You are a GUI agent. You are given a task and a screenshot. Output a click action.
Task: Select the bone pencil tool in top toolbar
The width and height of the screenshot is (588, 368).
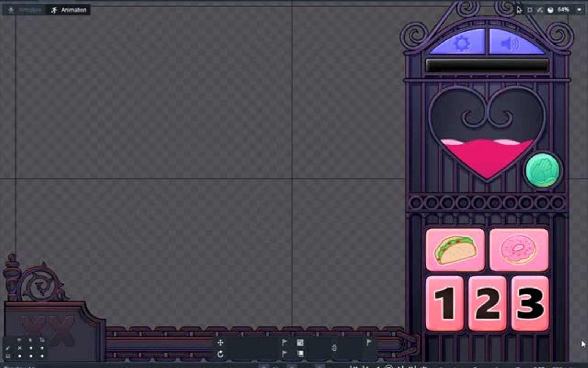pyautogui.click(x=540, y=10)
